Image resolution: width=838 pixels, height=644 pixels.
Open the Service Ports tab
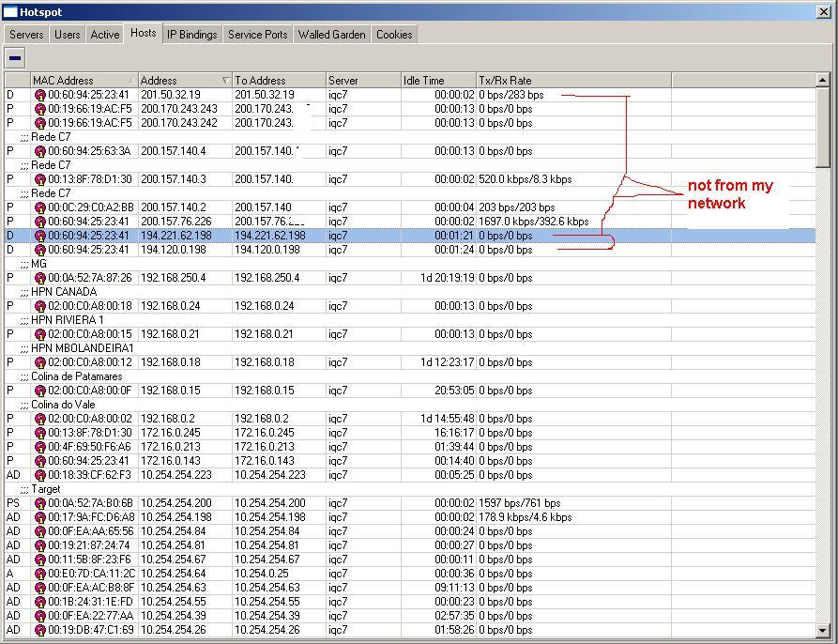[x=258, y=35]
